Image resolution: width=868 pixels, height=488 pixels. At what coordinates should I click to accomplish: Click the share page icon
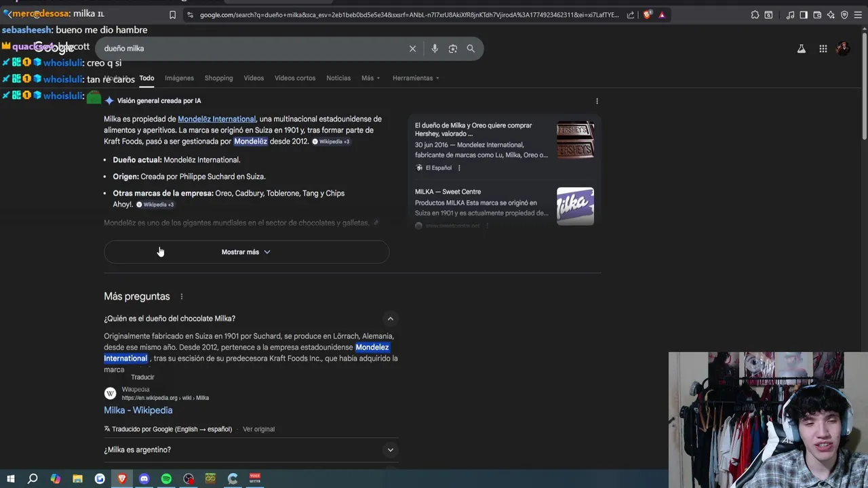point(631,15)
